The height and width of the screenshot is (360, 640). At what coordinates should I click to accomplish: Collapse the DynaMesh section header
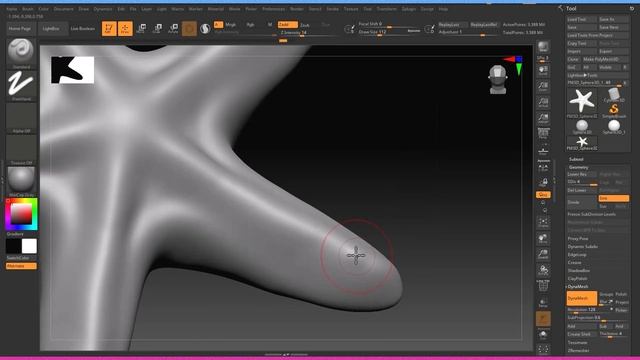point(578,287)
